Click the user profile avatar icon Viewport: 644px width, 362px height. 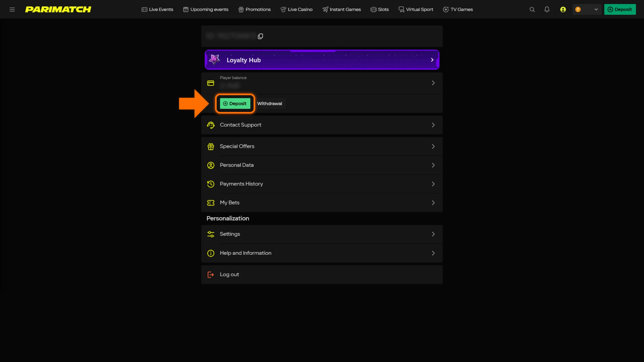click(x=563, y=9)
